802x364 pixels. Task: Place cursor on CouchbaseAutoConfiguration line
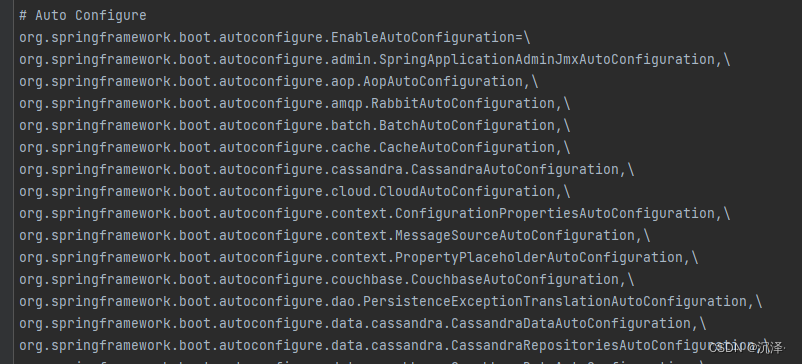tap(327, 279)
